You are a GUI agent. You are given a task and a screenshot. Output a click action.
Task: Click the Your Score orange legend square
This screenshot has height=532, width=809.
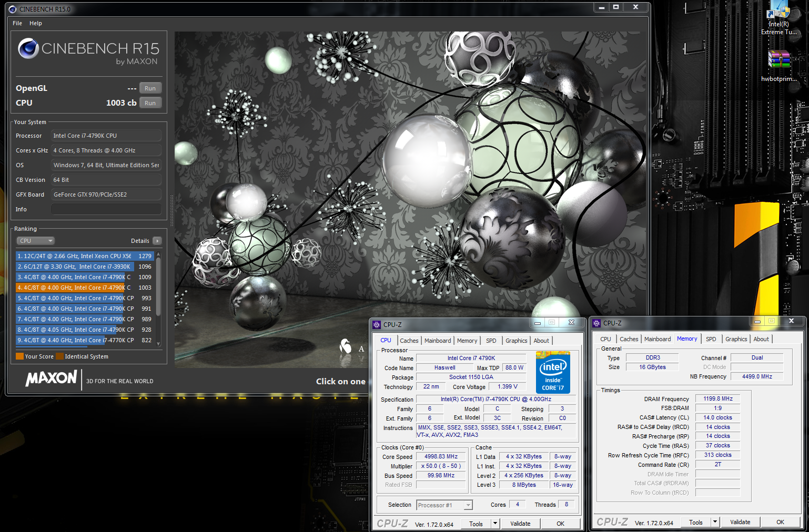pos(19,356)
